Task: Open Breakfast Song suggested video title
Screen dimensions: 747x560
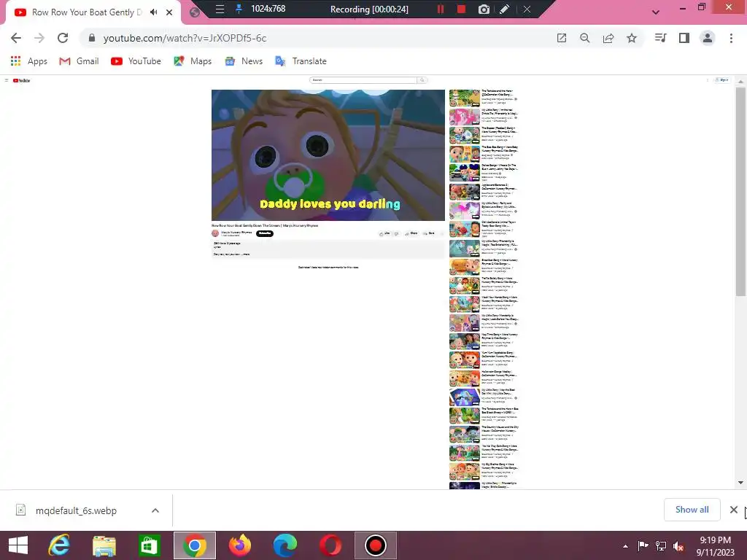Action: 499,262
